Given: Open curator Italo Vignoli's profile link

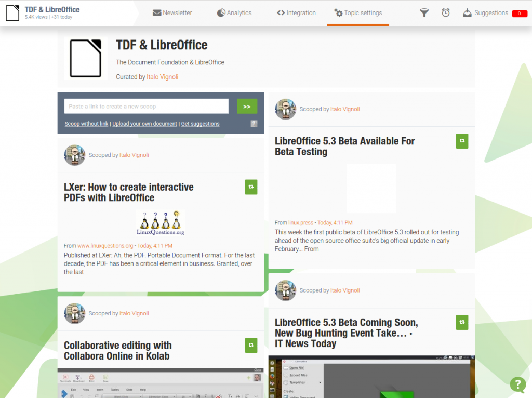Looking at the screenshot, I should point(162,76).
